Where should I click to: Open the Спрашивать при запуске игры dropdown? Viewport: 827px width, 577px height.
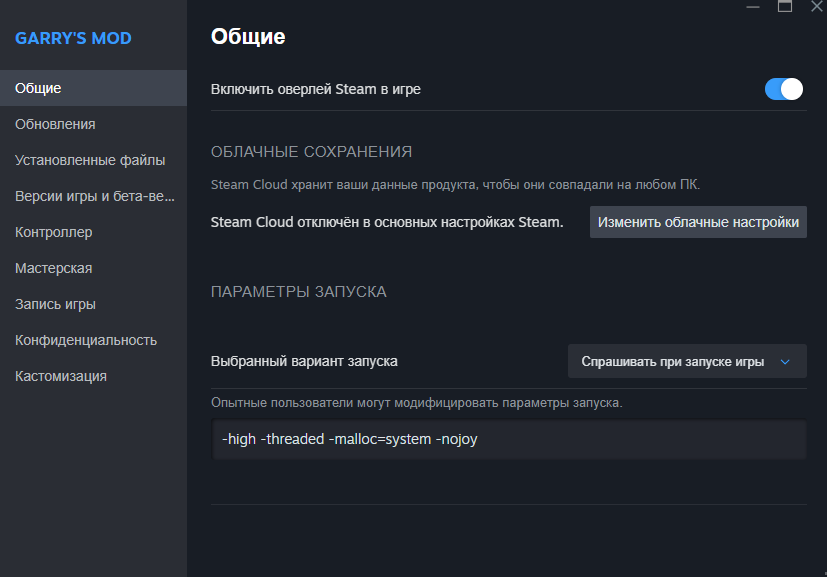pos(687,361)
